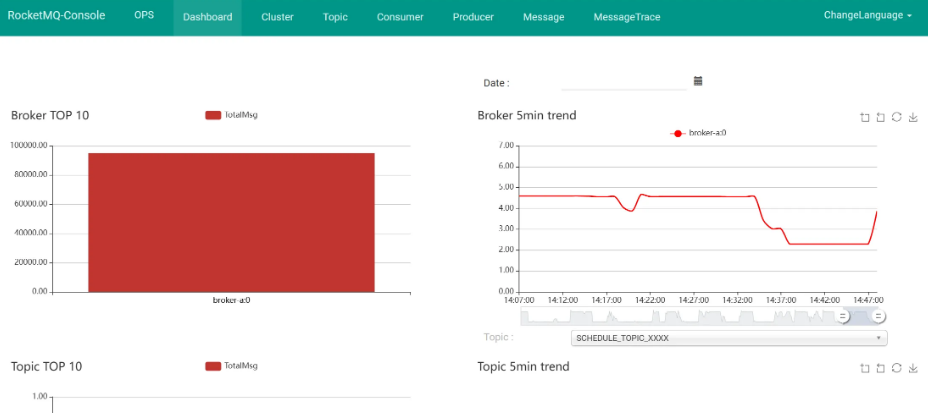The width and height of the screenshot is (928, 413).
Task: Click the RocketMQ-Console brand link
Action: click(57, 15)
